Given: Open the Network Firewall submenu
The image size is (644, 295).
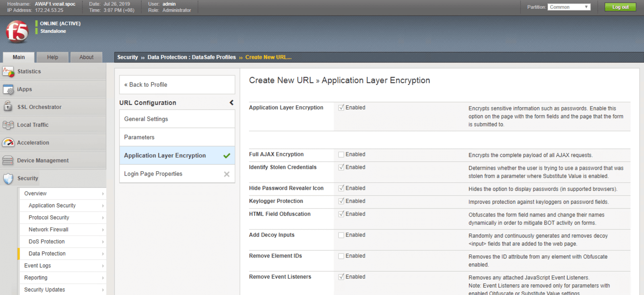Looking at the screenshot, I should (x=48, y=229).
